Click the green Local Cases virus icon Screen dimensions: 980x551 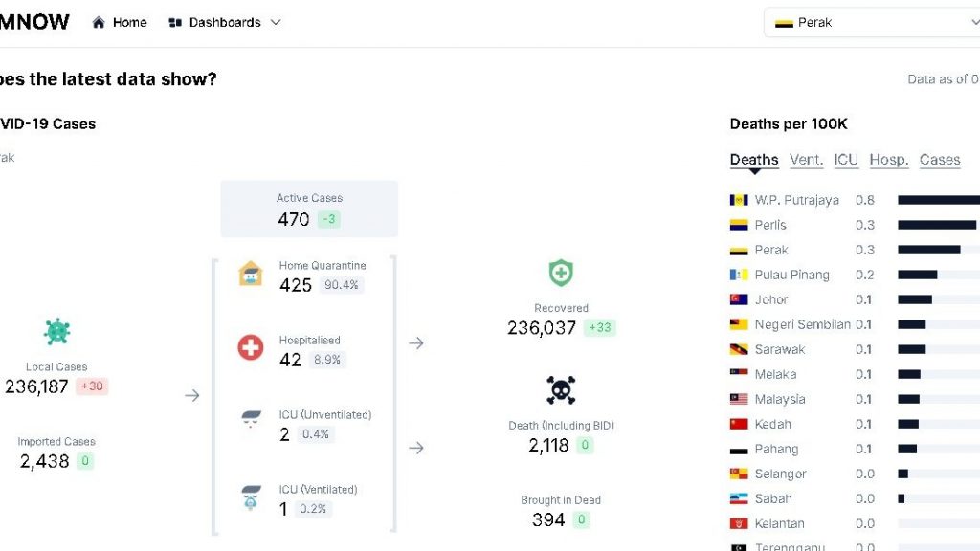coord(56,332)
